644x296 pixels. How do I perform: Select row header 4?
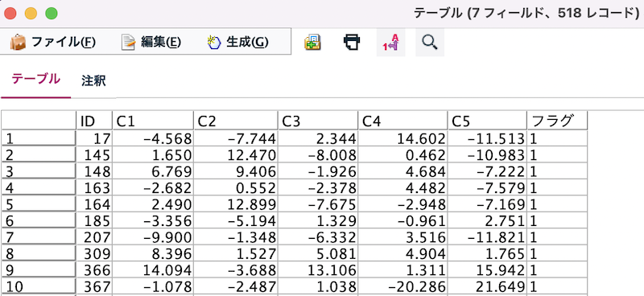coord(39,188)
